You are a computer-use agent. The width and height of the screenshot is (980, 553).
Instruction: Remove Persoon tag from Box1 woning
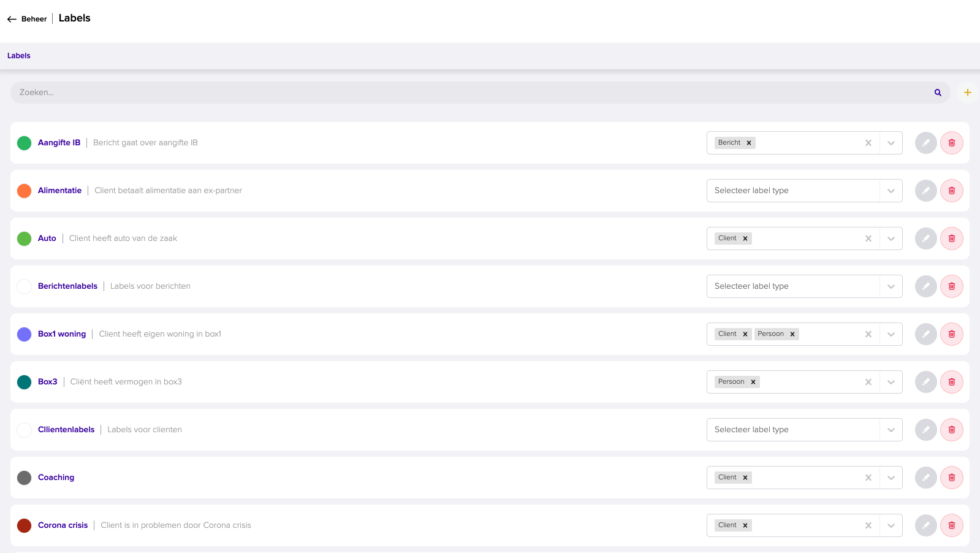click(x=792, y=334)
